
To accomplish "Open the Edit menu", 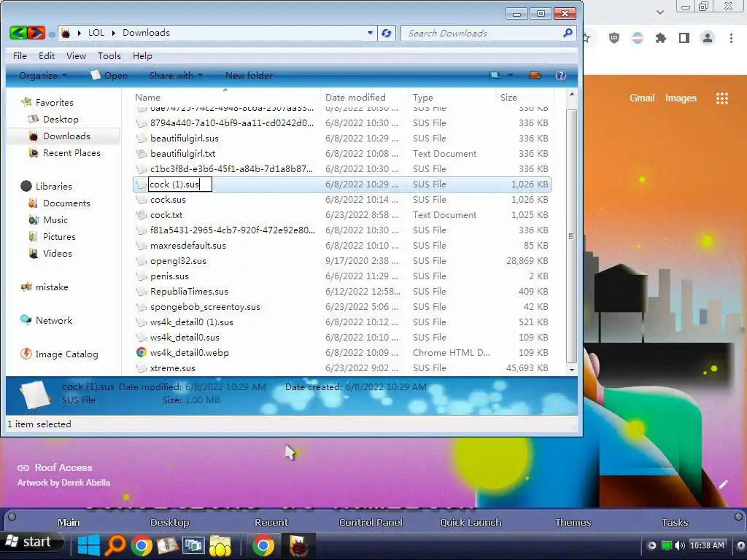I will (47, 55).
